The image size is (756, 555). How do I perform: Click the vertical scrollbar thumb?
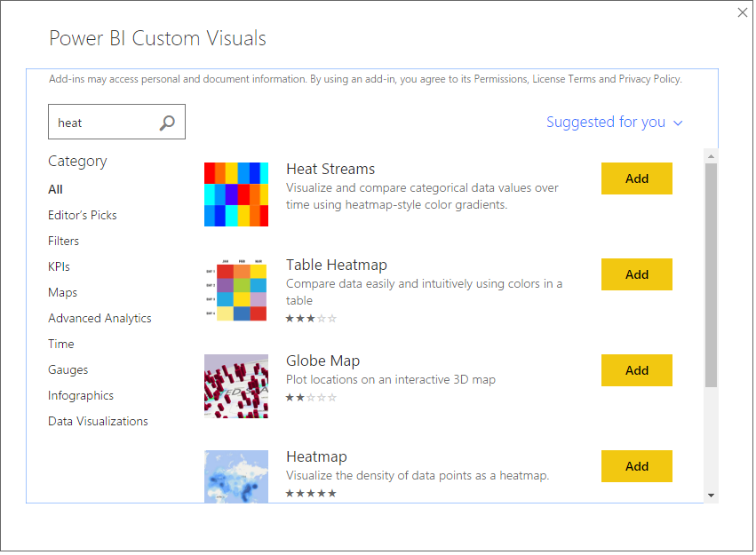(x=711, y=275)
